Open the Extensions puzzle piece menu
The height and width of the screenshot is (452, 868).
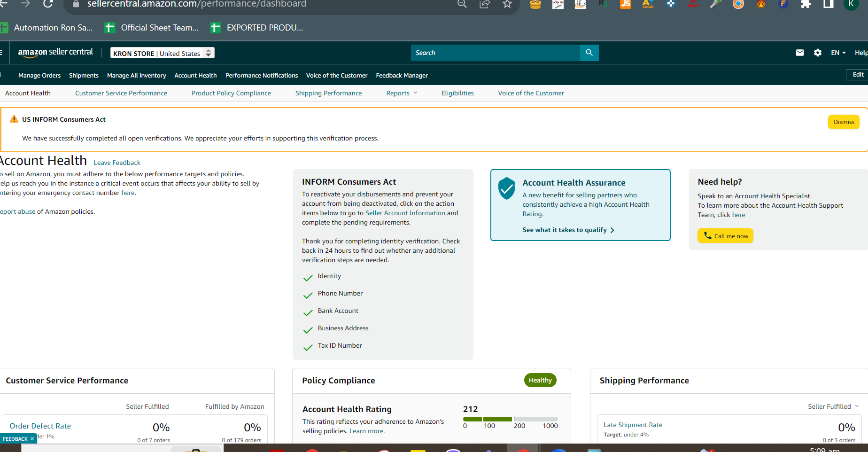(x=806, y=4)
